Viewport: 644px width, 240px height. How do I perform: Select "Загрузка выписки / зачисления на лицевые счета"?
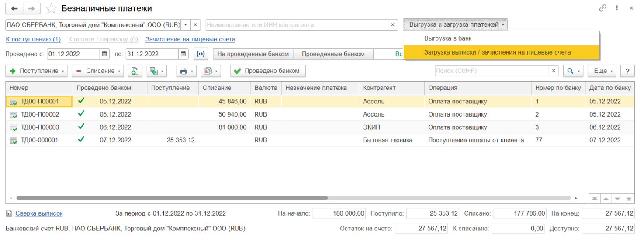coord(497,52)
